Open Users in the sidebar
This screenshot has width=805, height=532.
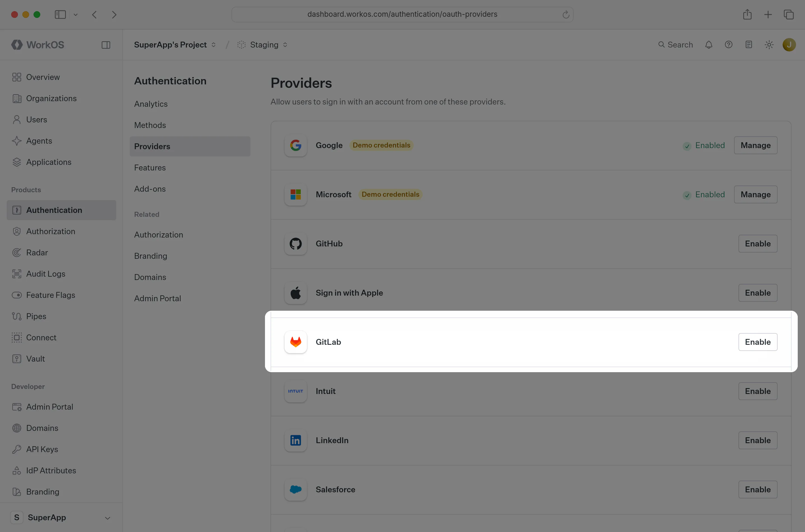(x=61, y=119)
